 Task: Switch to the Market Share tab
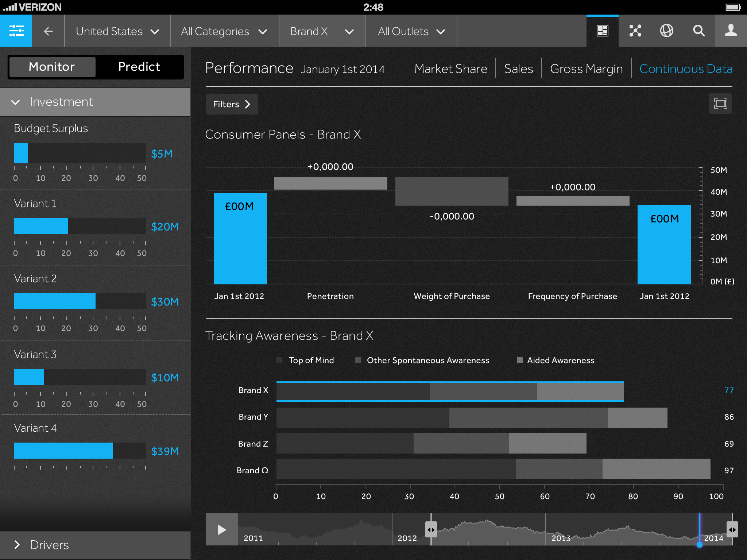pos(451,69)
